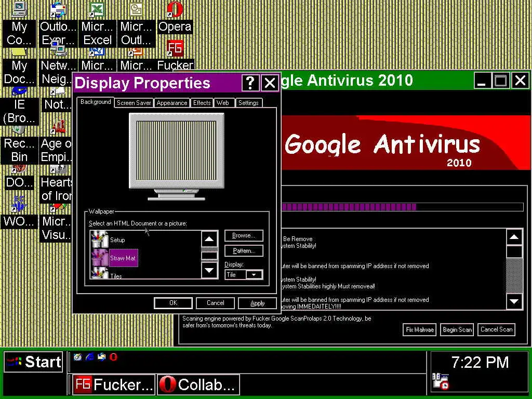Click the Pattern... button
Screen dimensions: 532x399
244,251
